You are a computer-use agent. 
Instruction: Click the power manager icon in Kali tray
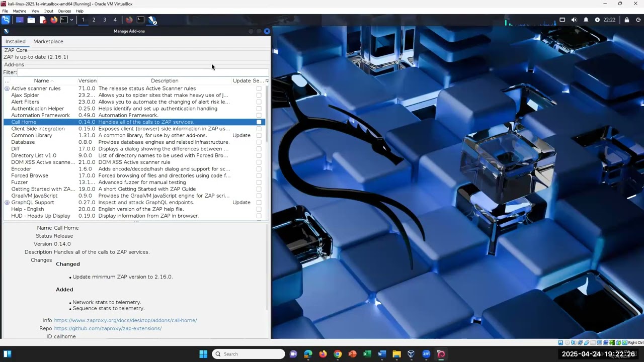597,20
